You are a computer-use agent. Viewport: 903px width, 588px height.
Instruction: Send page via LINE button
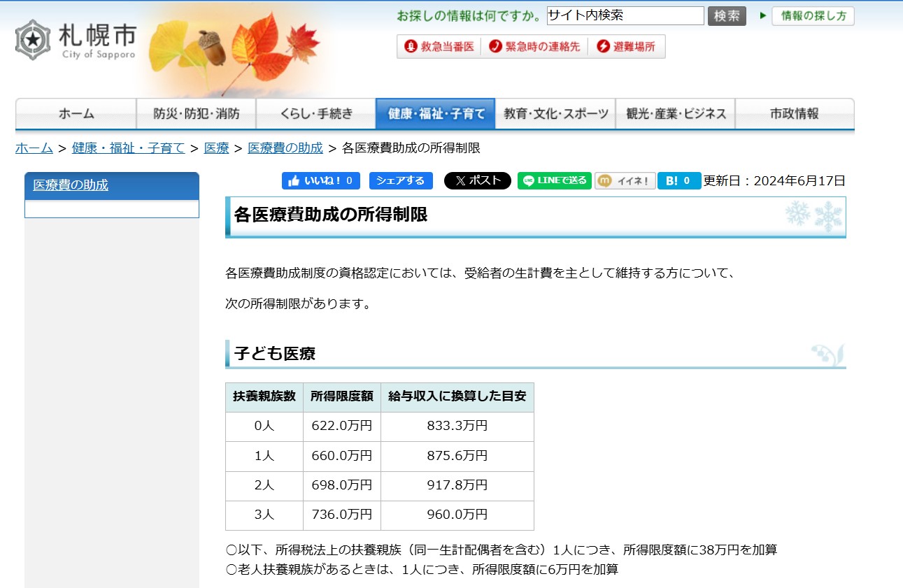pyautogui.click(x=555, y=180)
